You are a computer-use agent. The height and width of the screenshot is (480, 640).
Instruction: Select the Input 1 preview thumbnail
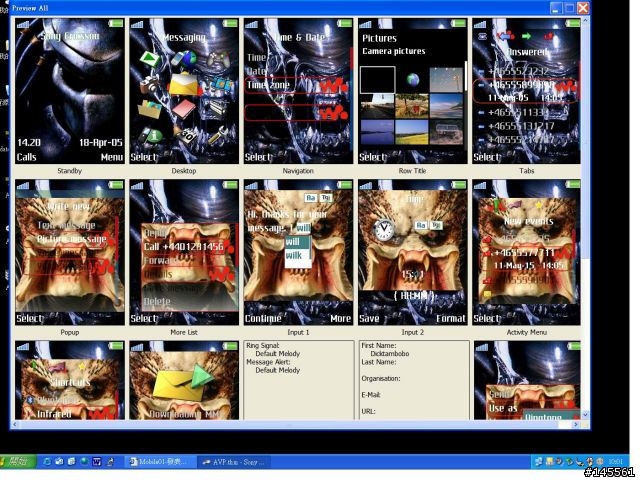[298, 253]
